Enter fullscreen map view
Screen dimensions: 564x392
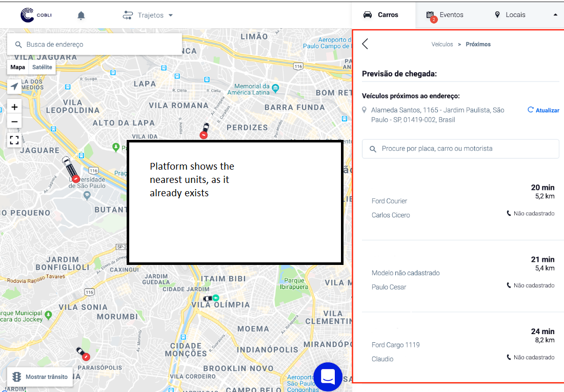(14, 140)
